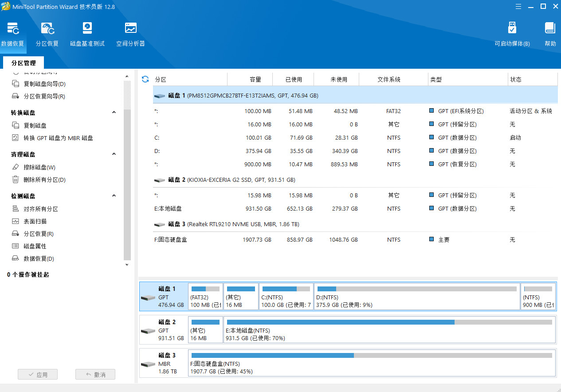Viewport: 561px width, 392px height.
Task: Click 磁盘 1 drive icon in disk map
Action: 148,298
